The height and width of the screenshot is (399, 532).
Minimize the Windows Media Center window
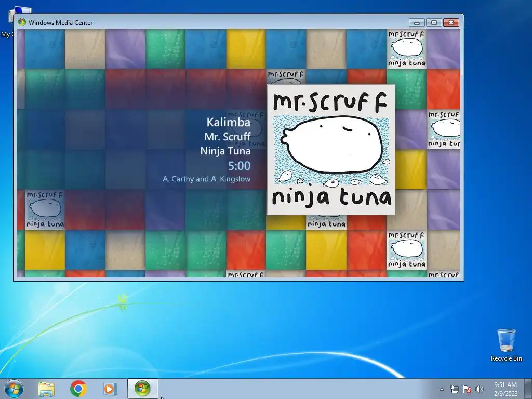[417, 22]
